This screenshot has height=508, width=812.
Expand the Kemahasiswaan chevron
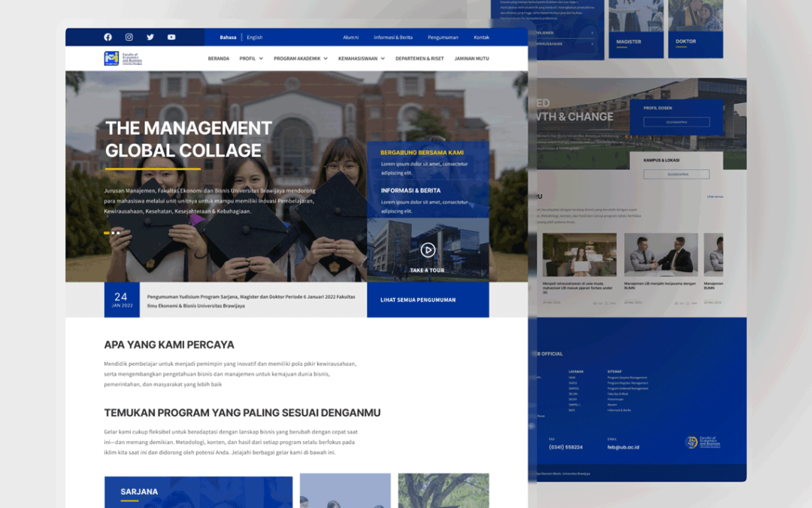pyautogui.click(x=383, y=59)
